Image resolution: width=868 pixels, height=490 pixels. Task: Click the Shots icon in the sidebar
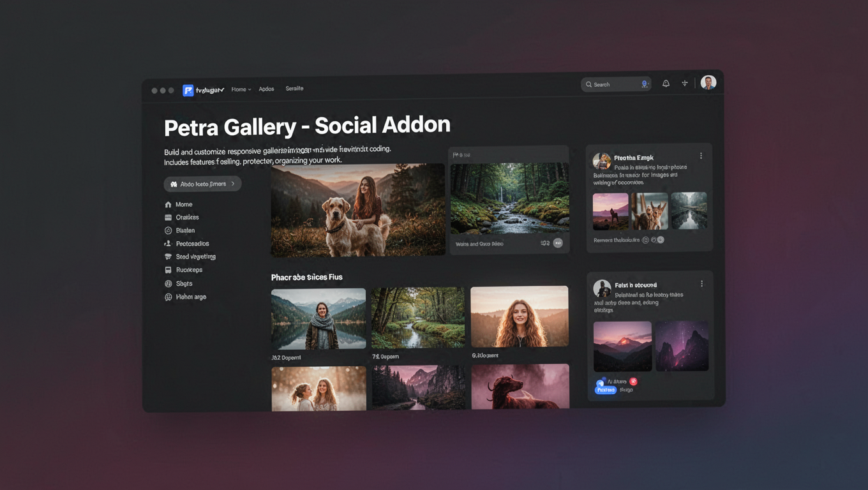(168, 283)
